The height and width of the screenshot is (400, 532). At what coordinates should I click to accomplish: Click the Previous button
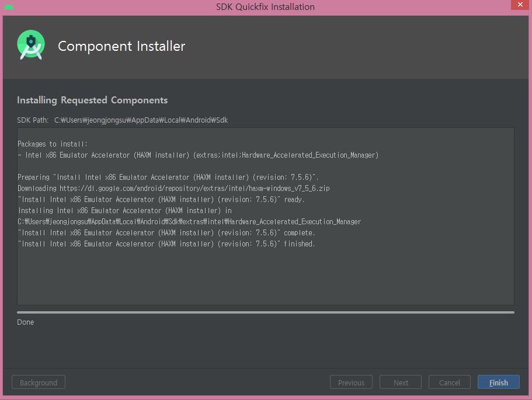tap(351, 382)
